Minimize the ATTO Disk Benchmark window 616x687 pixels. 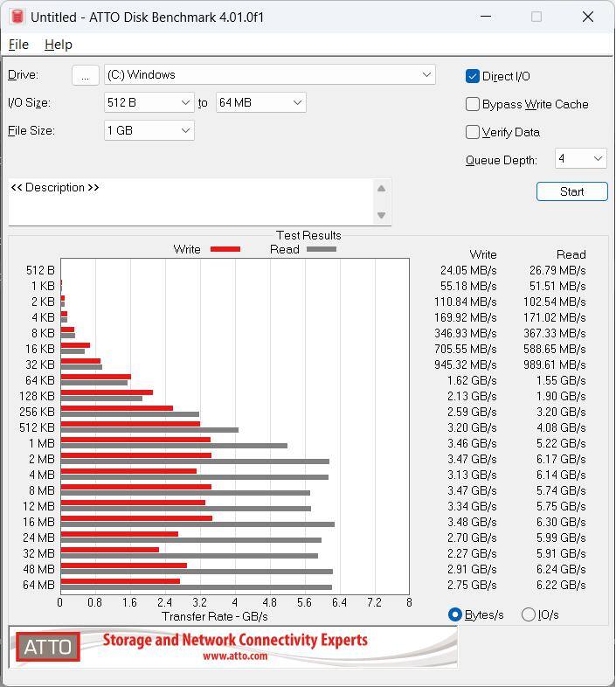click(x=486, y=17)
